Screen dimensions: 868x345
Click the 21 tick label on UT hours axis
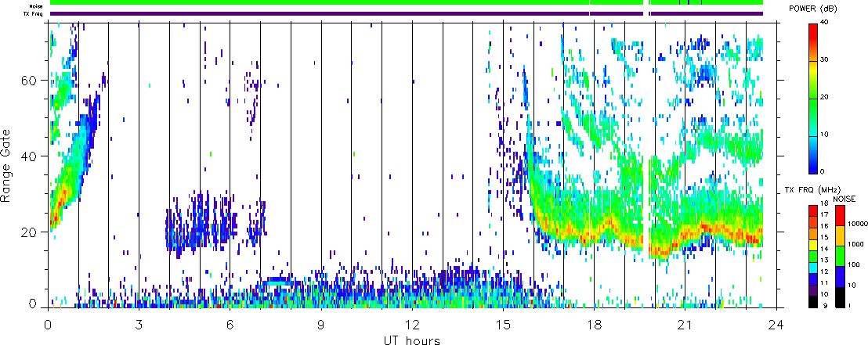click(x=685, y=324)
